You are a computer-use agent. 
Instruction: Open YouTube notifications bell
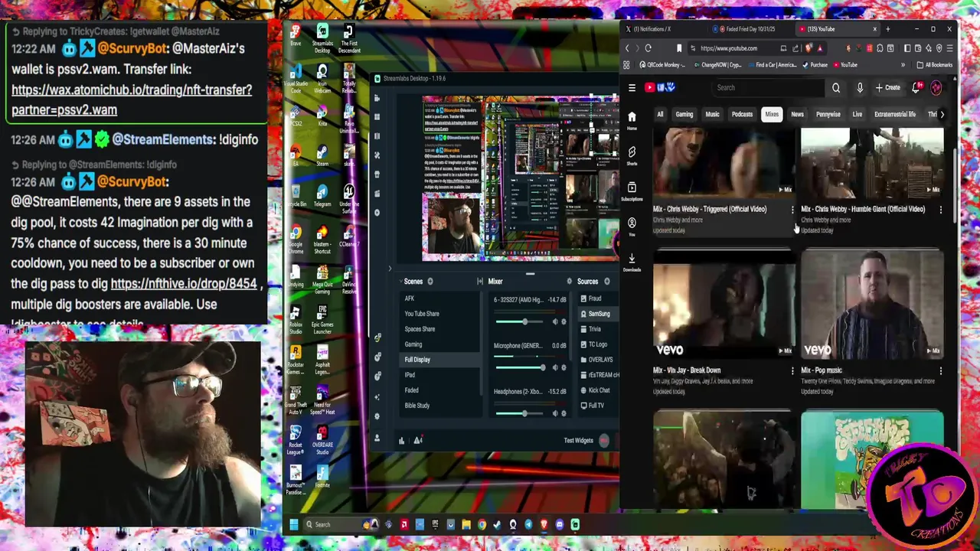[916, 88]
